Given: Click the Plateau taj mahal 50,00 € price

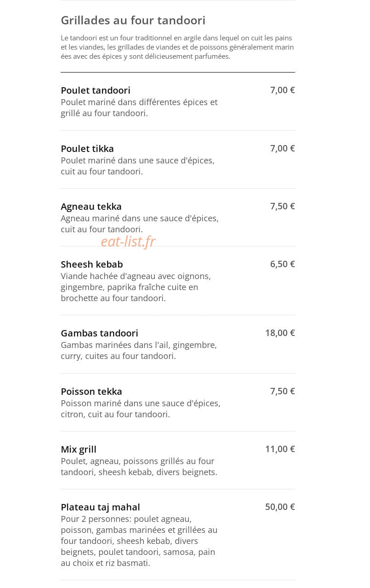Looking at the screenshot, I should pyautogui.click(x=280, y=507).
